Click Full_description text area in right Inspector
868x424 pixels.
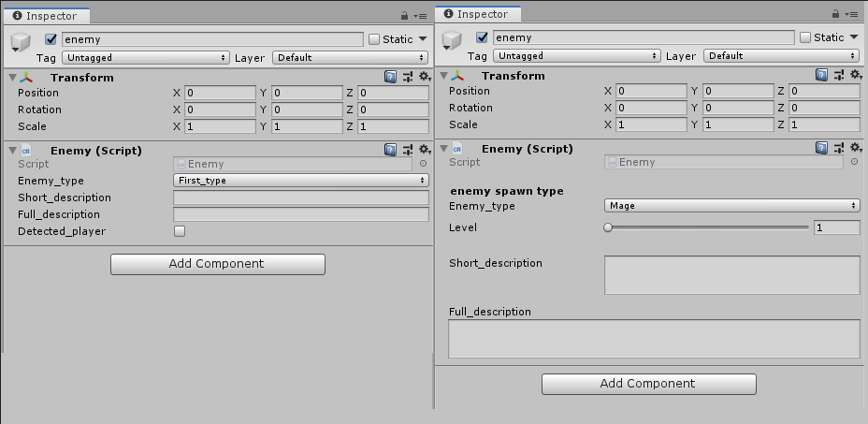point(654,339)
